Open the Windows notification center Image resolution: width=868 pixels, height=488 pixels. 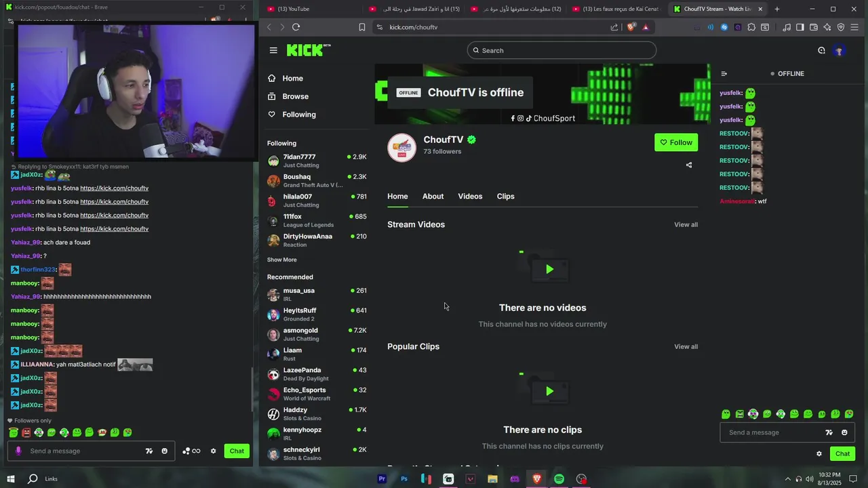coord(853,479)
